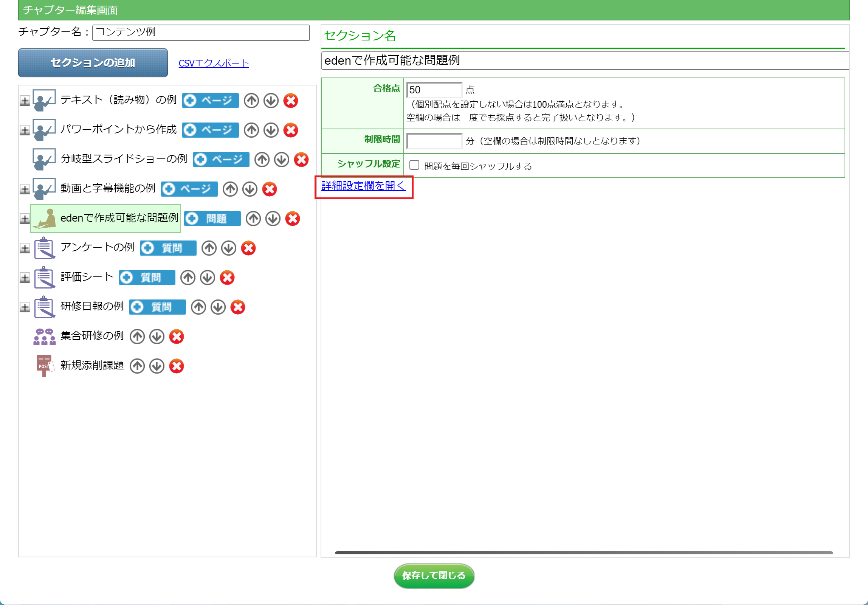The height and width of the screenshot is (605, 868).
Task: Expand the edenで作成可能な問題例 tree node
Action: pyautogui.click(x=25, y=219)
